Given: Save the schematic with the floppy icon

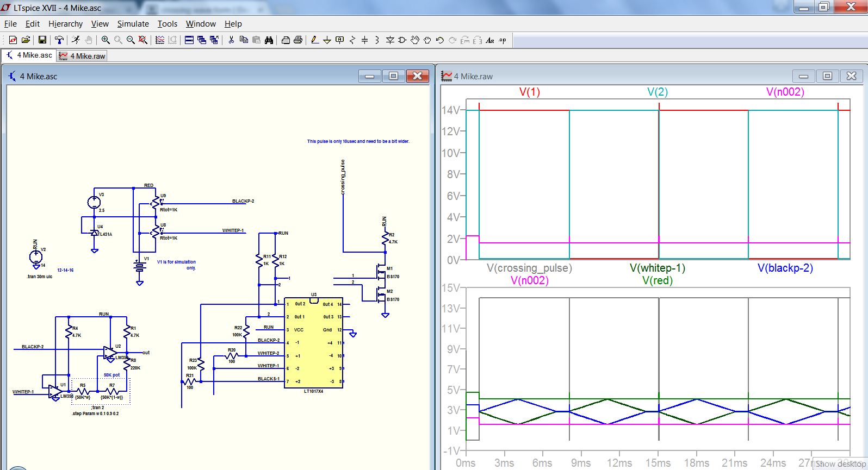Looking at the screenshot, I should tap(42, 40).
